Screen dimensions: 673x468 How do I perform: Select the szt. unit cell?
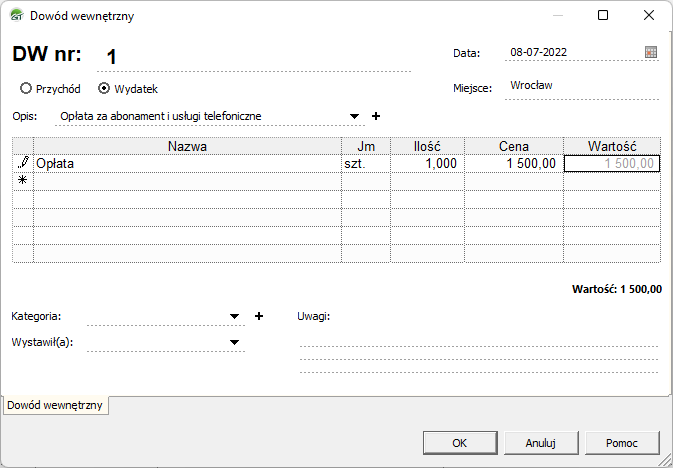click(366, 164)
